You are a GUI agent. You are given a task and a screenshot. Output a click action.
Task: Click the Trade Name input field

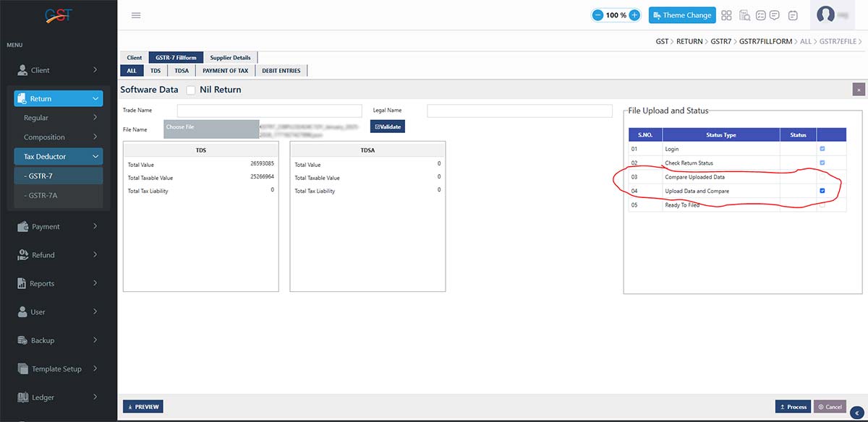[269, 111]
